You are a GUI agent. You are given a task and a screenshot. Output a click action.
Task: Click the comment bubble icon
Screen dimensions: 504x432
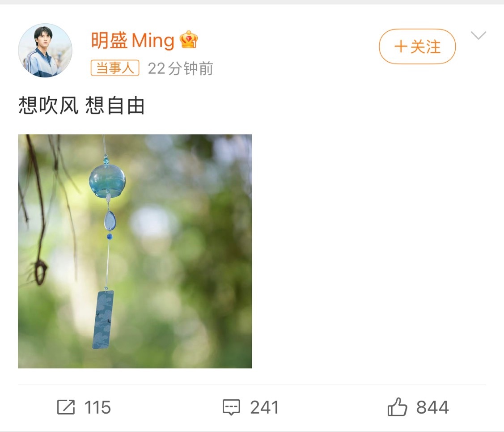click(232, 407)
